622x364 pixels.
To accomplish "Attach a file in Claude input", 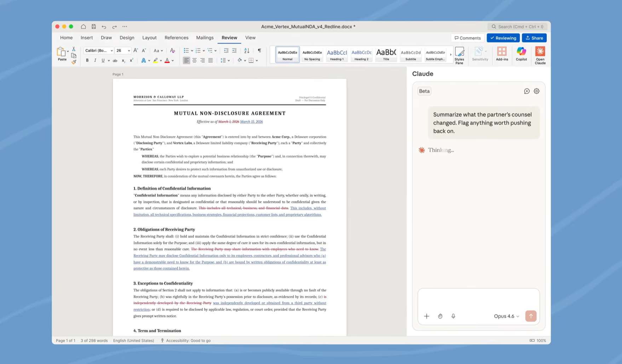I will (427, 316).
